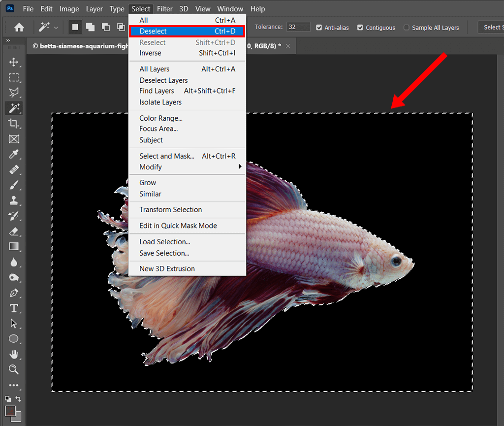Select the Frame tool
The image size is (504, 426).
13,139
